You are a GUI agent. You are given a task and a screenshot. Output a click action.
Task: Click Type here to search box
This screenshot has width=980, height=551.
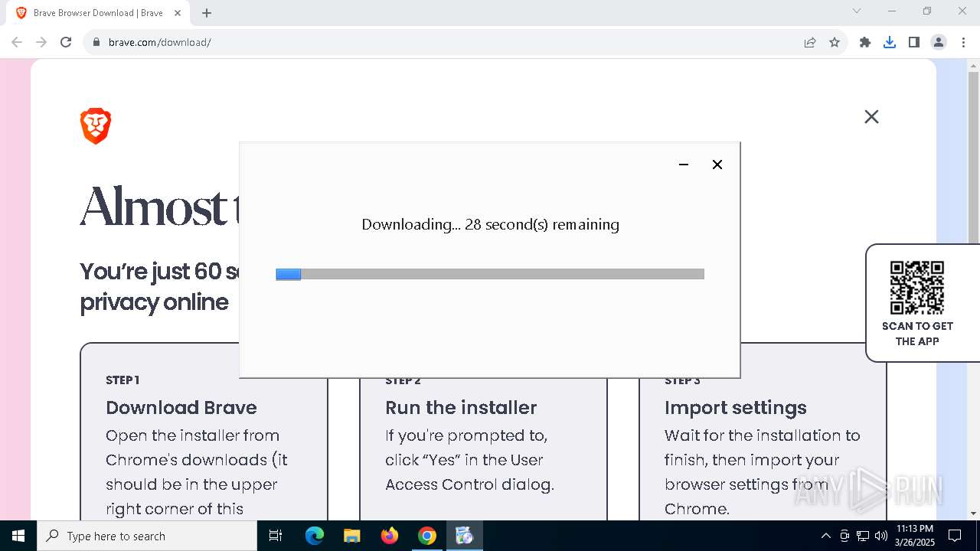(x=147, y=536)
